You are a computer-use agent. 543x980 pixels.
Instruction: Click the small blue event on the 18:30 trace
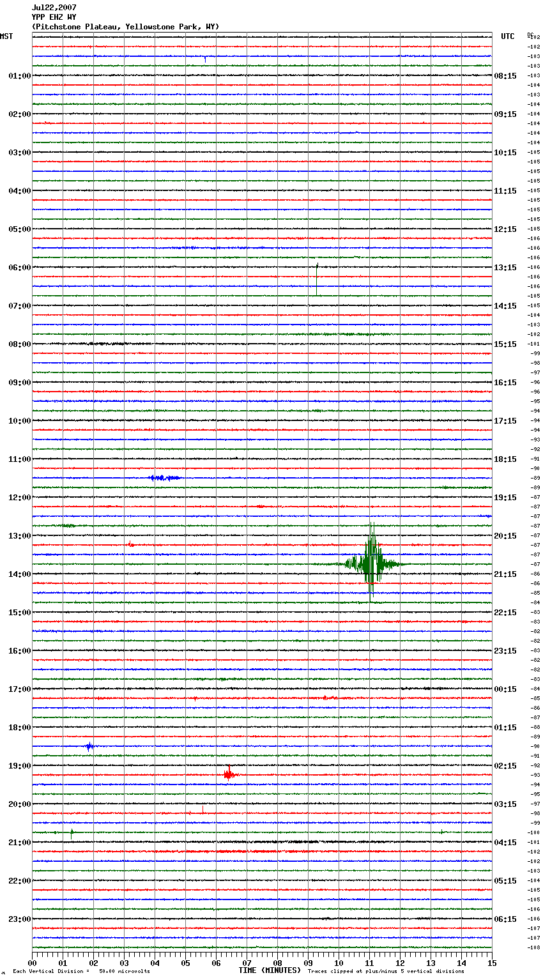pyautogui.click(x=90, y=746)
